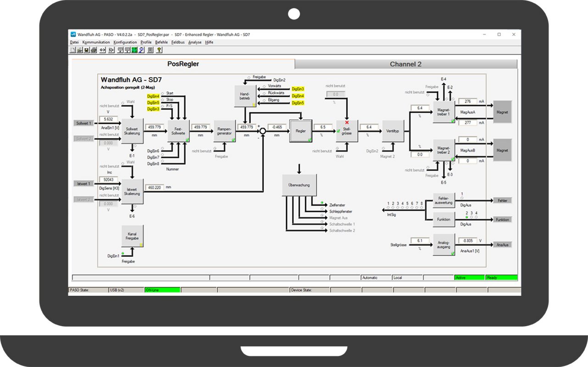Open the Befehle menu

[161, 42]
